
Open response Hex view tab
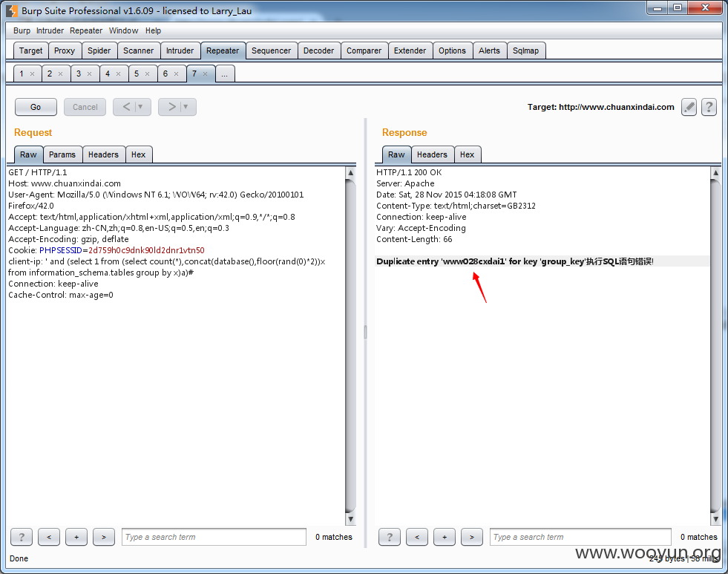click(x=467, y=154)
